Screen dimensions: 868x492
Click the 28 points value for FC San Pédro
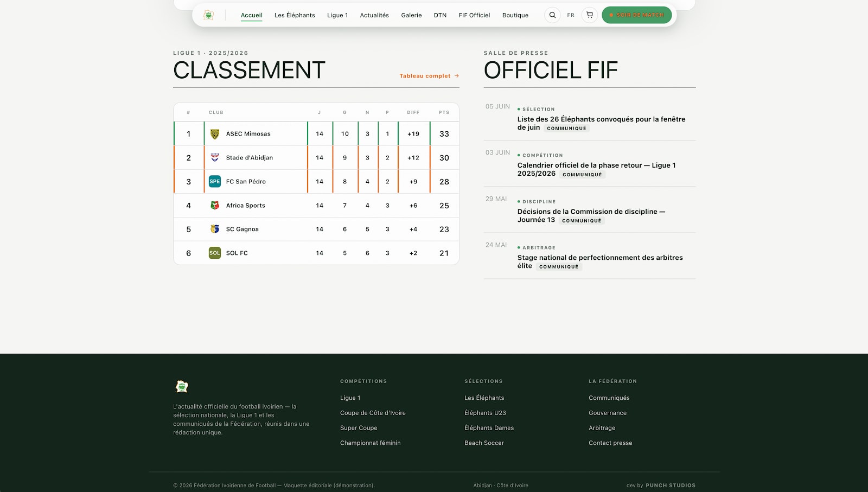tap(444, 182)
